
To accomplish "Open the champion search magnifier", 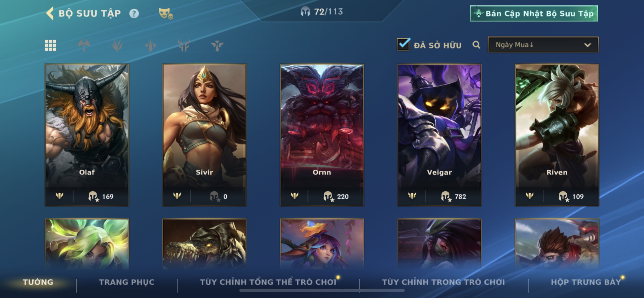I will tap(476, 45).
